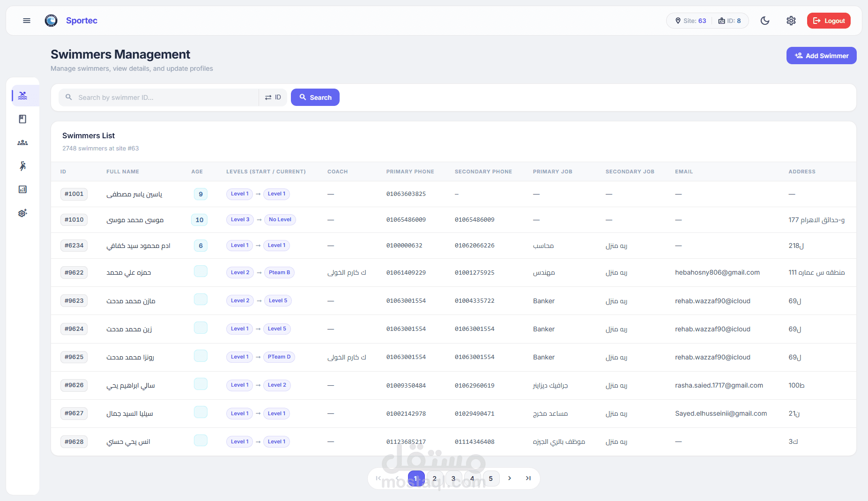
Task: Focus the swimmer ID search field
Action: [159, 97]
